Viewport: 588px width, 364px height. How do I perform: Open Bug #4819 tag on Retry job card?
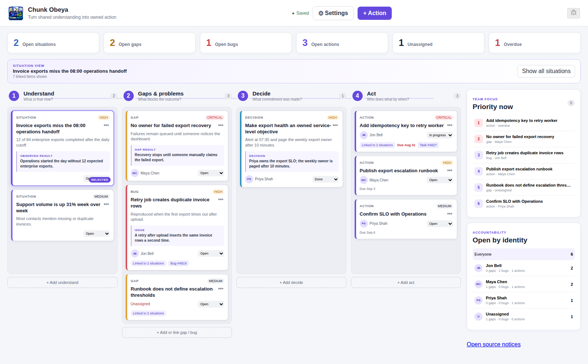coord(179,263)
